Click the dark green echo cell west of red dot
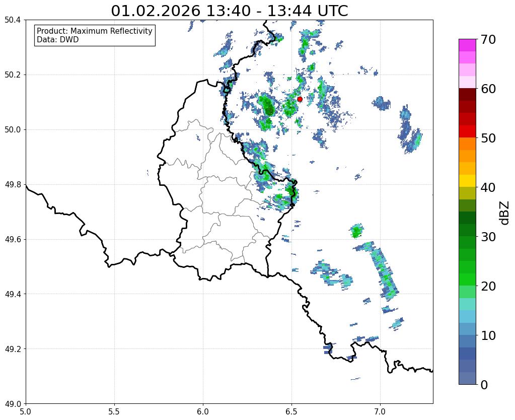The width and height of the screenshot is (515, 420). (268, 106)
